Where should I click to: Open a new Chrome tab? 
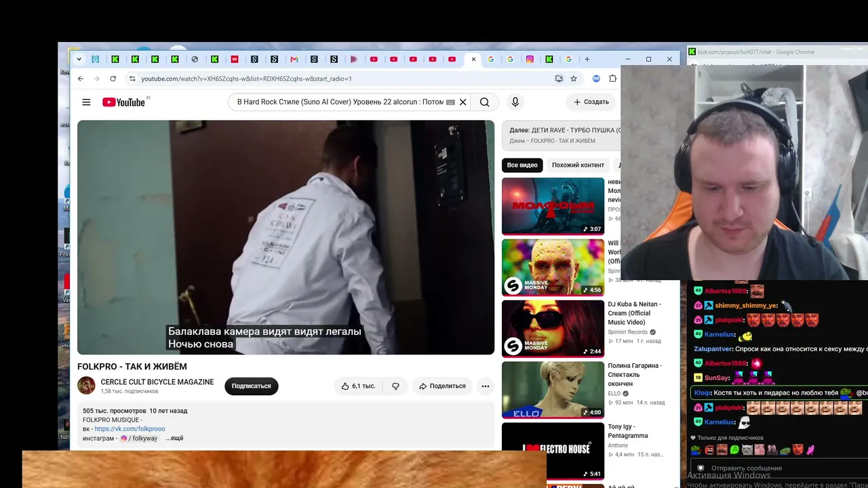click(x=587, y=59)
